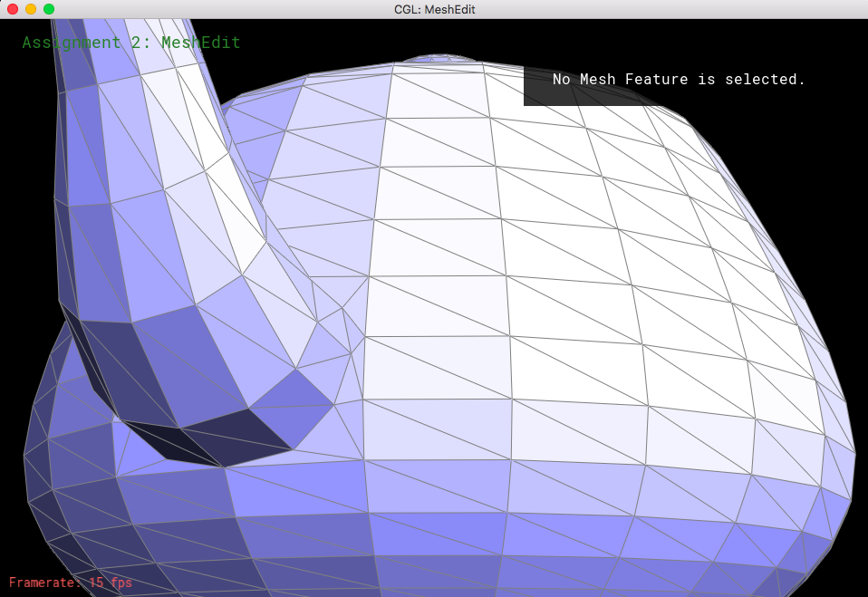Click the 'CGL: MeshEdit' window title
The height and width of the screenshot is (597, 868).
point(435,9)
